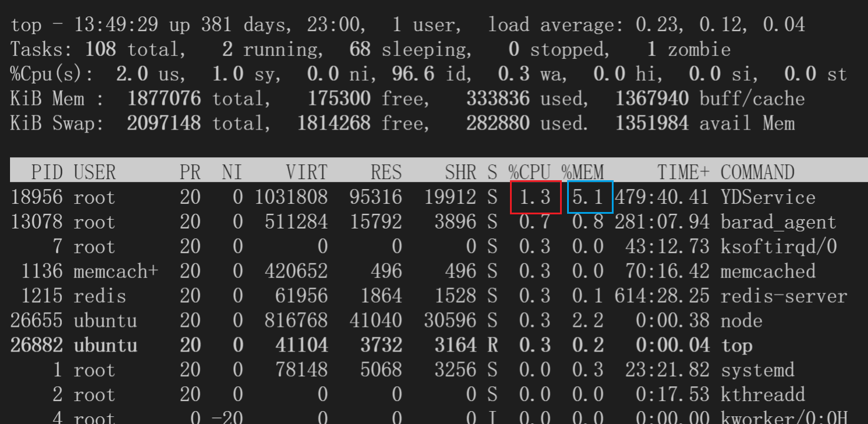Select barad_agent time 281:07.94
This screenshot has height=424, width=868.
pyautogui.click(x=662, y=222)
